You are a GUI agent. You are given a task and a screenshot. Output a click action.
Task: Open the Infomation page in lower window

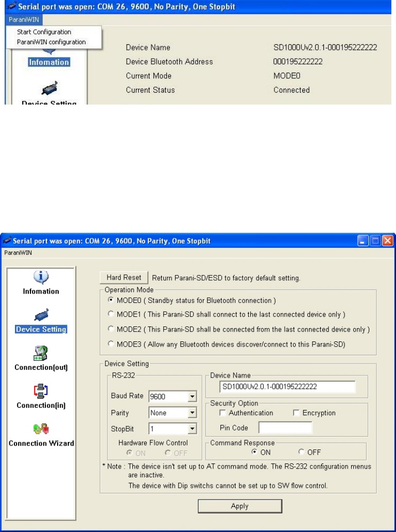coord(41,282)
